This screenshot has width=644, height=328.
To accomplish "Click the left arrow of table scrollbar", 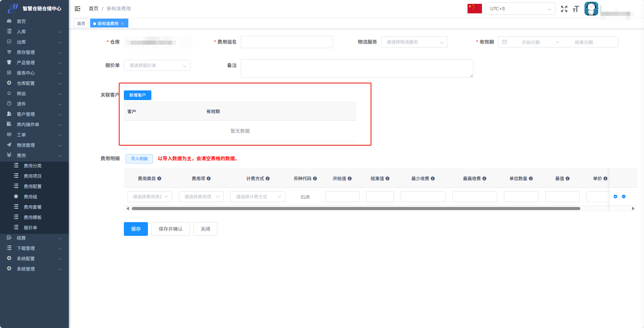I will click(x=128, y=208).
